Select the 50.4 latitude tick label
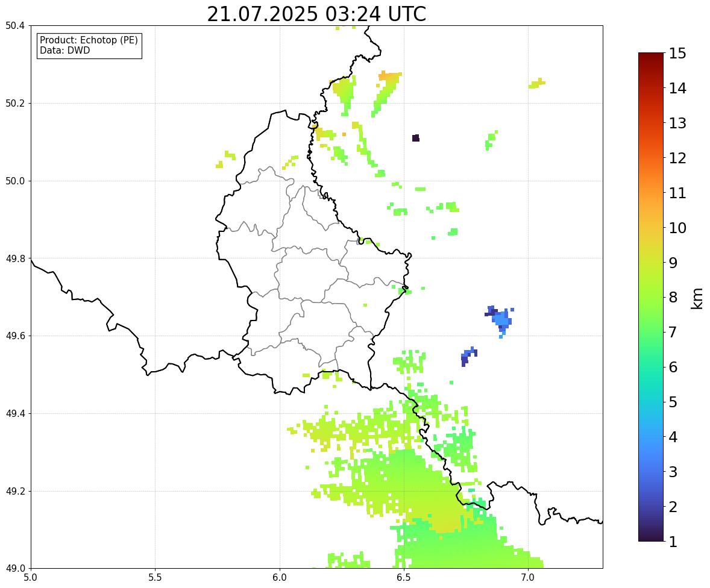Image resolution: width=710 pixels, height=588 pixels. point(14,26)
